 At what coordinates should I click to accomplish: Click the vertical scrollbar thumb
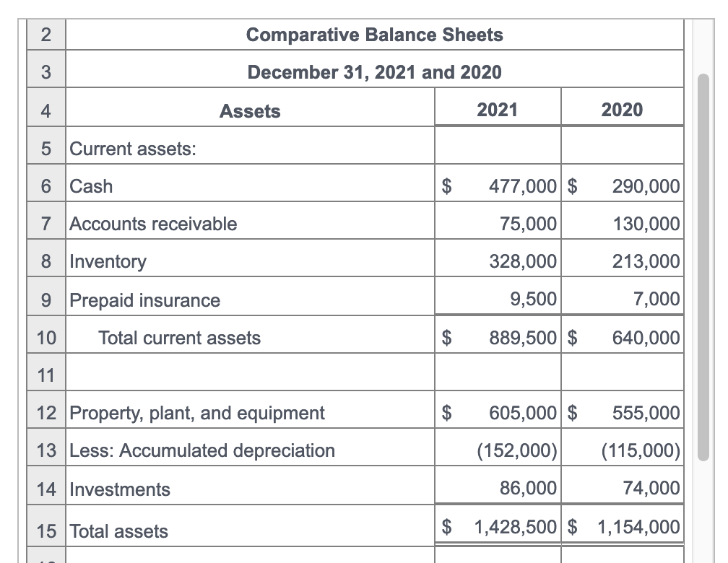(704, 267)
